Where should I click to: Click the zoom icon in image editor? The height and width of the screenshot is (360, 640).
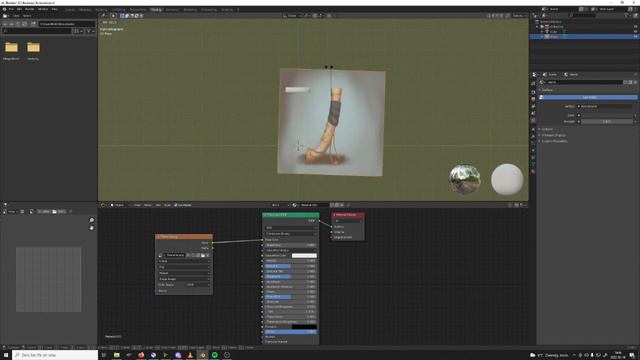92,220
